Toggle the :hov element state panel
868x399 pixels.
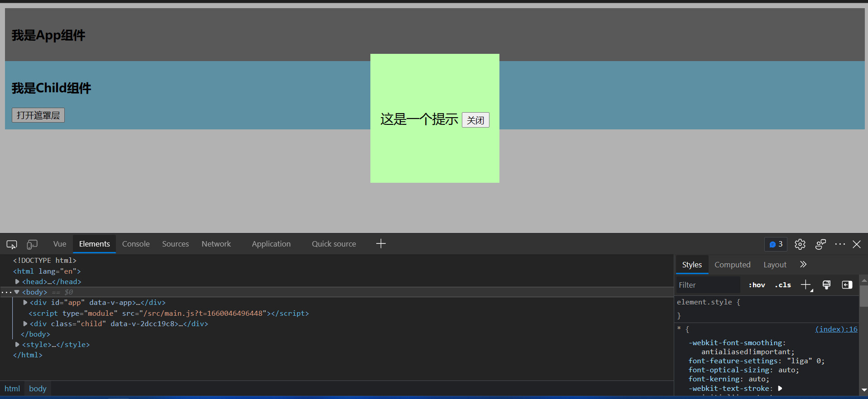tap(757, 285)
